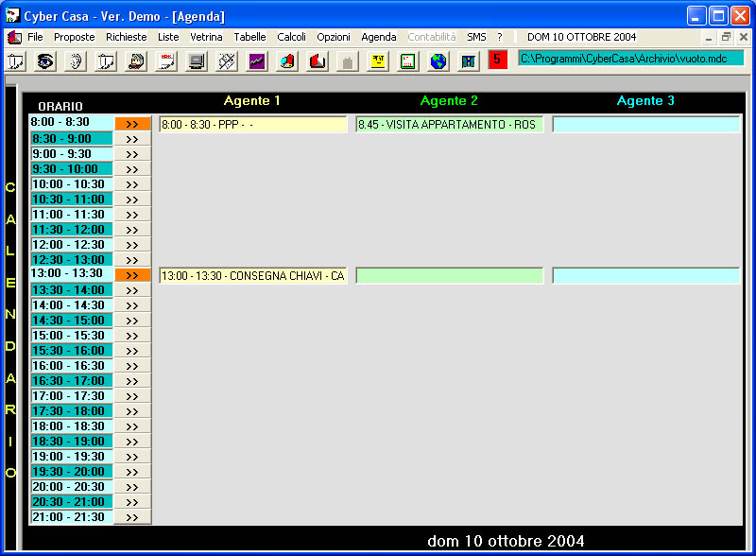Click the dark blue door toolbar icon
Viewport: 756px width, 556px height.
(x=468, y=61)
